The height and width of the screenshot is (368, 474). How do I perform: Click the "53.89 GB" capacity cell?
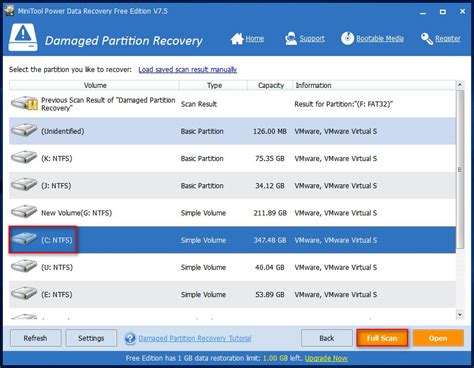pos(270,295)
